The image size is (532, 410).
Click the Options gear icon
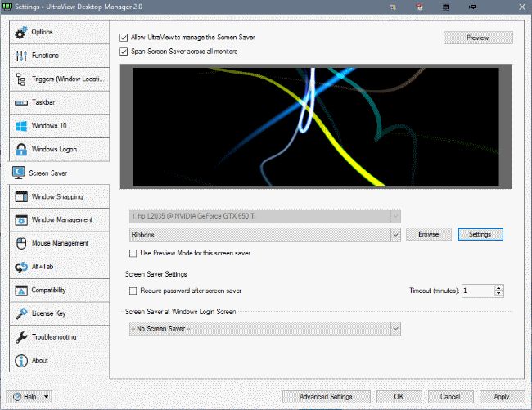tap(21, 32)
